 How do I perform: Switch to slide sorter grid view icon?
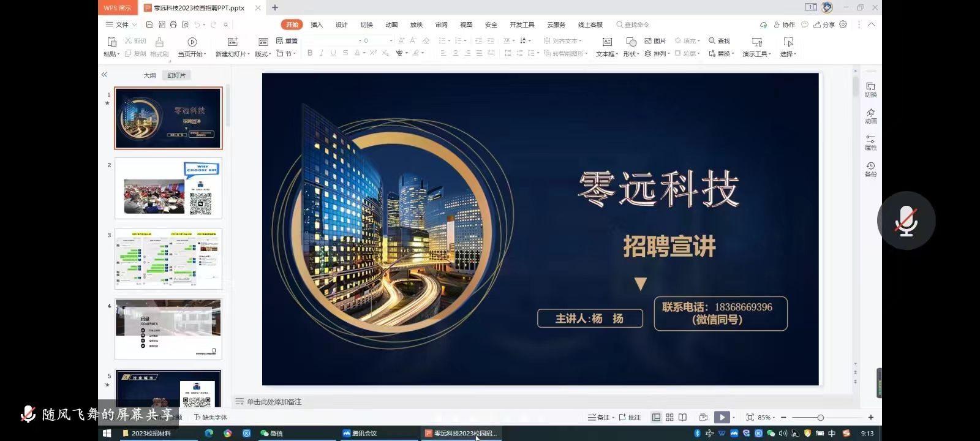[669, 417]
